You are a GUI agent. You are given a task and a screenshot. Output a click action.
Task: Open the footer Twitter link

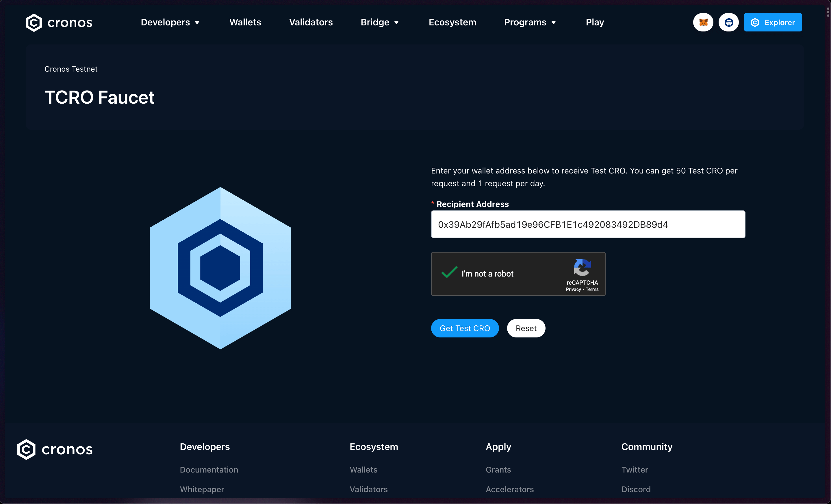pos(635,470)
